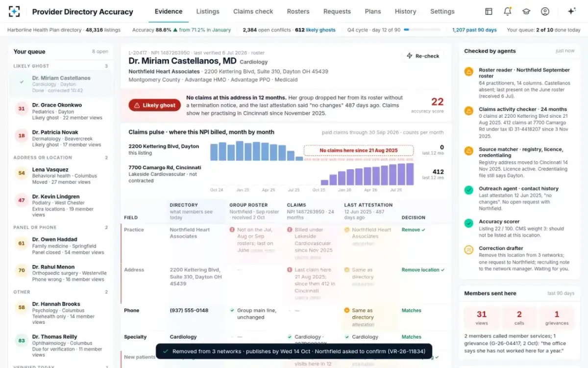Click Dr. Patricia Novak score badge 18
The height and width of the screenshot is (368, 588).
point(22,136)
